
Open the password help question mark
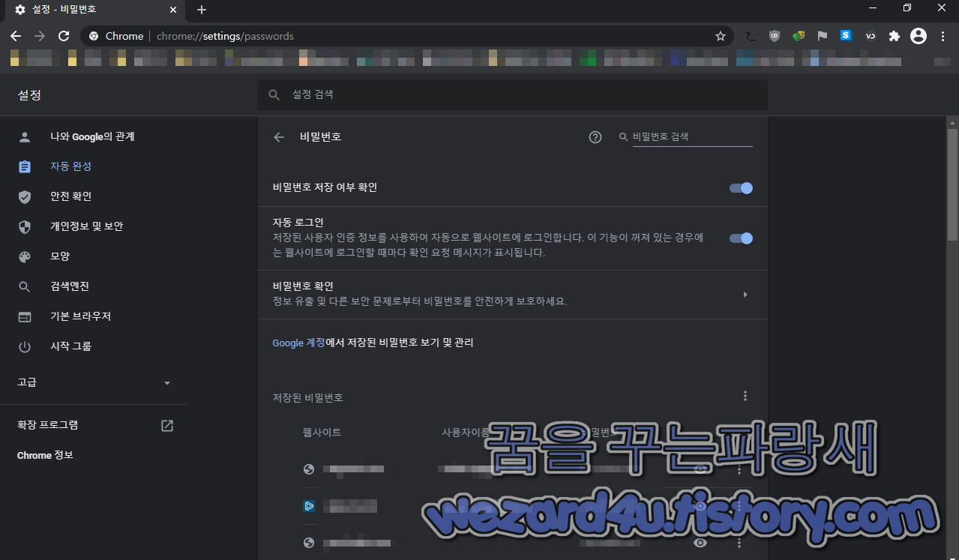pyautogui.click(x=595, y=137)
